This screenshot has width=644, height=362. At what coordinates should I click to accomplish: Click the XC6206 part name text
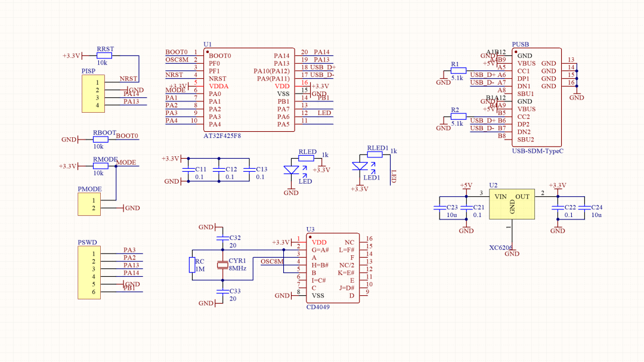tap(501, 247)
